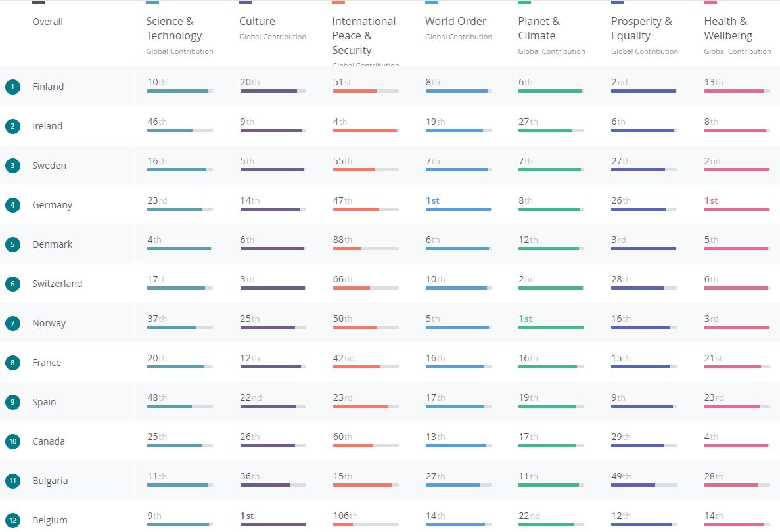Open the Switzerland country entry
Image resolution: width=780 pixels, height=532 pixels.
tap(57, 284)
